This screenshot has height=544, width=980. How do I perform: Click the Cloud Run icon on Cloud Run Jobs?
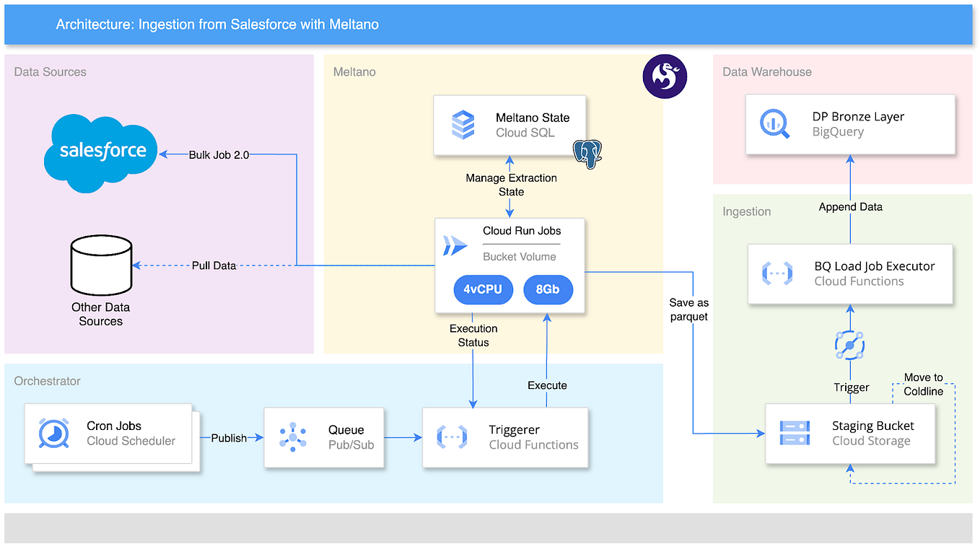click(455, 245)
